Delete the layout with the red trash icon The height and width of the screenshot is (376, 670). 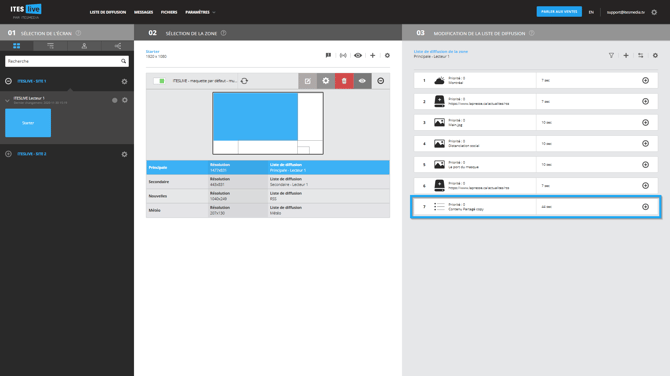point(344,81)
